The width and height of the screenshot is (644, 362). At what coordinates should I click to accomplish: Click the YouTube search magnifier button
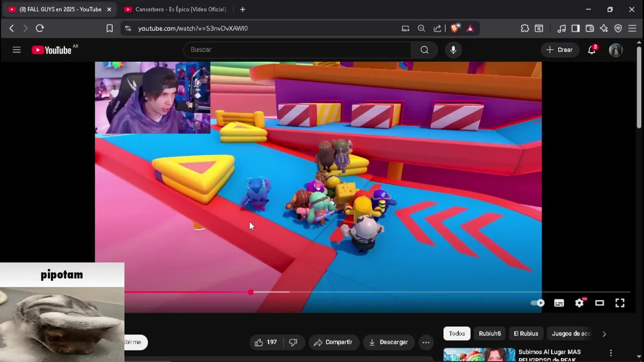425,50
